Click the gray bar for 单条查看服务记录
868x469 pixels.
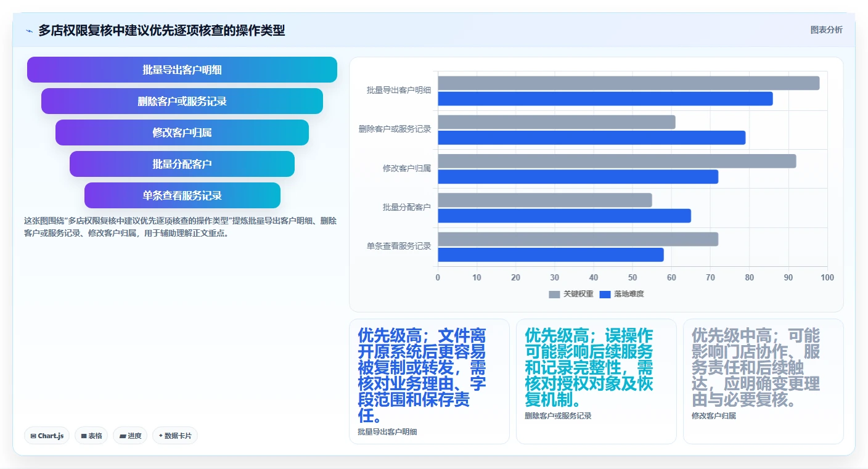tap(578, 239)
